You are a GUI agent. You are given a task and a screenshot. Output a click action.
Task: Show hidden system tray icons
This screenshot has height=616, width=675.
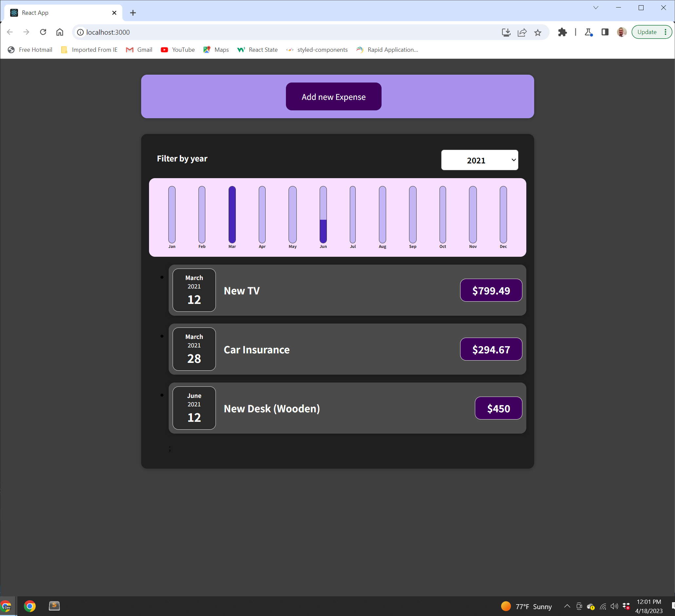coord(567,606)
